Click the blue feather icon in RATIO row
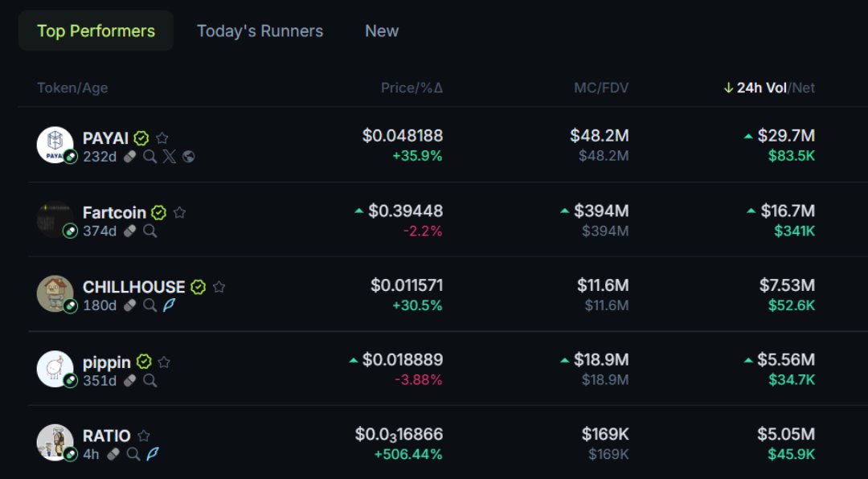 (153, 454)
